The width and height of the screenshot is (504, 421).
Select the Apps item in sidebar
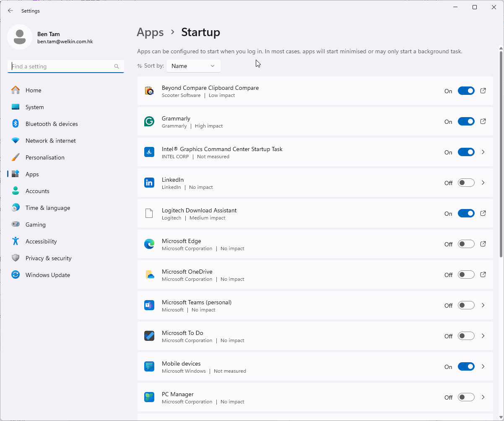tap(66, 174)
